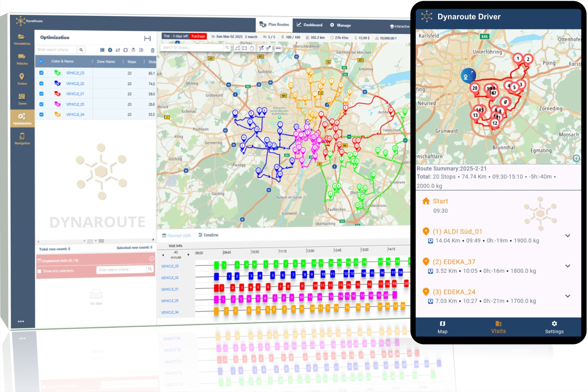Click the vehicle table horizontal scrollbar

(x=96, y=241)
